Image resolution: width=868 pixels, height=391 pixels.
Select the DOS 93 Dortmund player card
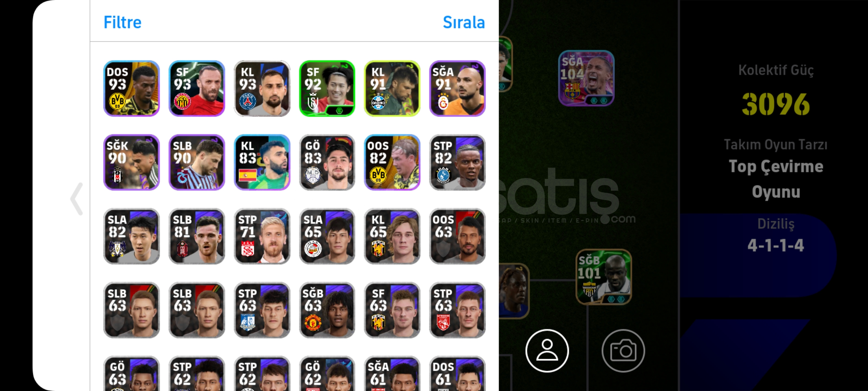point(132,88)
